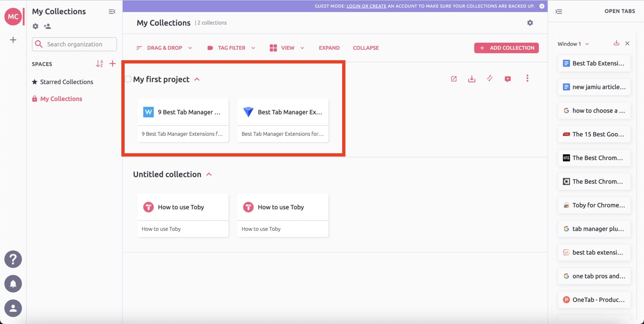This screenshot has height=324, width=644.
Task: Add a new space
Action: (113, 64)
